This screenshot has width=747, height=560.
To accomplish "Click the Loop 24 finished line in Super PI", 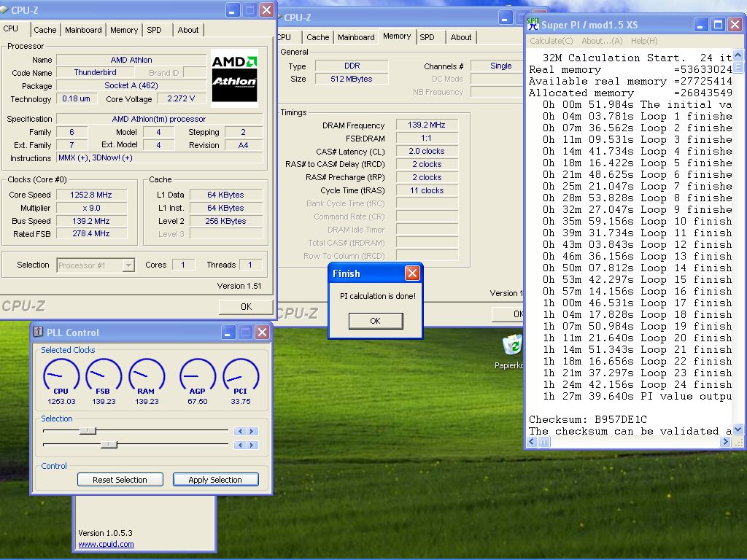I will [x=637, y=385].
